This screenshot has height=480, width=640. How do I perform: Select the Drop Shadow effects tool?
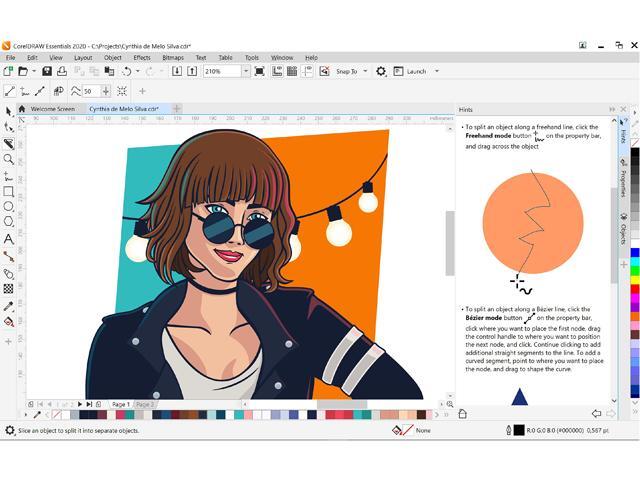(x=8, y=273)
